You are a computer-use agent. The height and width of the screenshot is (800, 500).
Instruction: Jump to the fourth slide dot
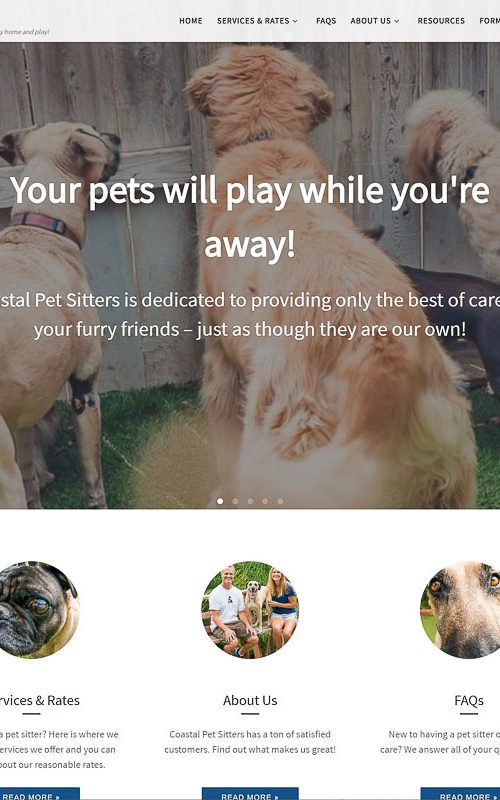265,501
